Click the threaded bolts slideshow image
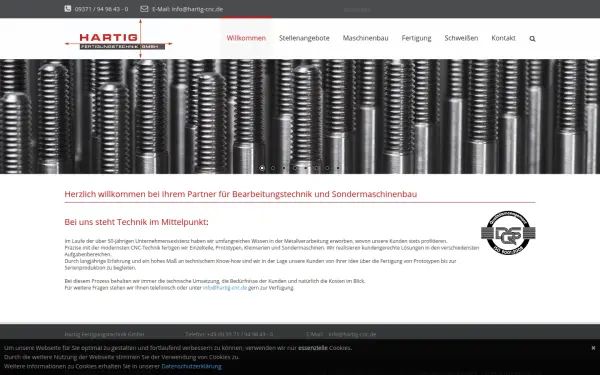Screen dimensions: 600x375 pyautogui.click(x=300, y=115)
